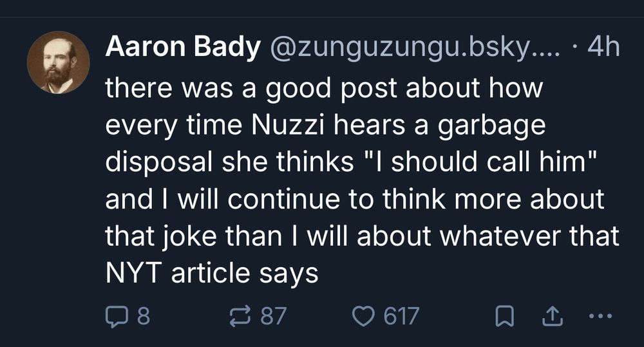Screen dimensions: 644x347
Task: Click the "NYT article says" line
Action: [212, 273]
